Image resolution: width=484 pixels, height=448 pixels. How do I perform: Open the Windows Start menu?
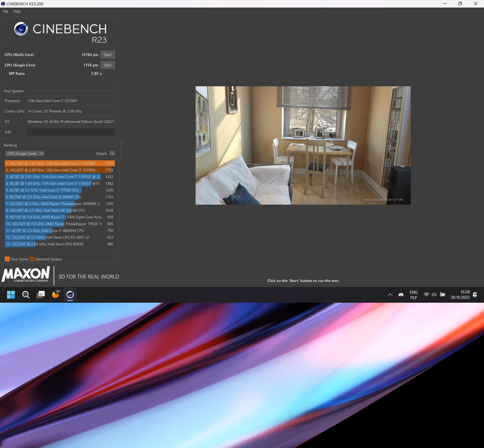[x=11, y=295]
